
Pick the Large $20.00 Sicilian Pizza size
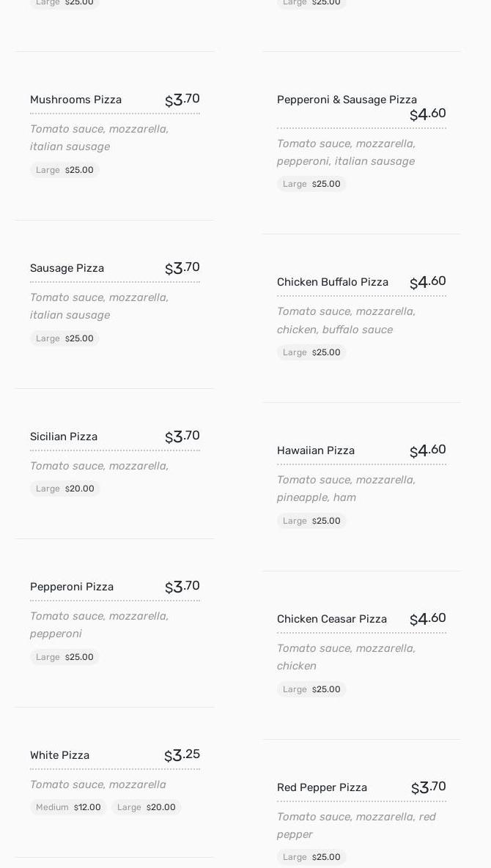[65, 489]
